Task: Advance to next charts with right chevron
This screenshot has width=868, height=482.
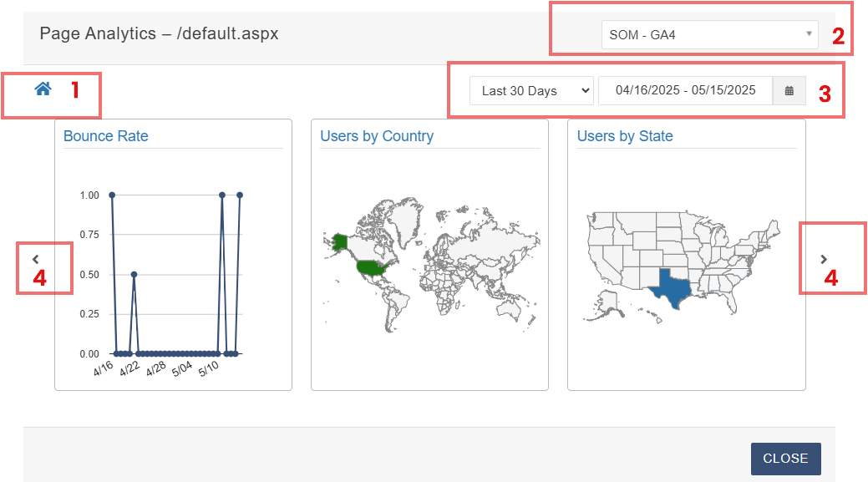Action: click(x=824, y=259)
